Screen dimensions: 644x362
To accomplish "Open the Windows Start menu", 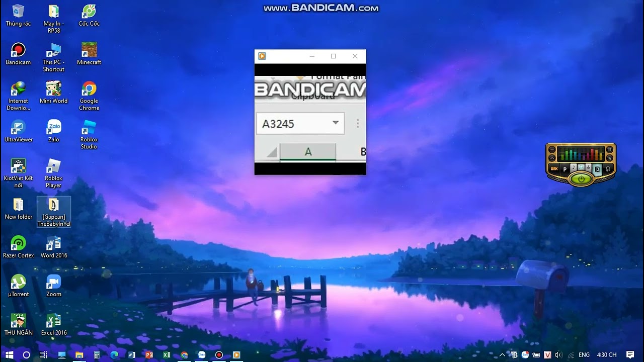I will coord(9,355).
